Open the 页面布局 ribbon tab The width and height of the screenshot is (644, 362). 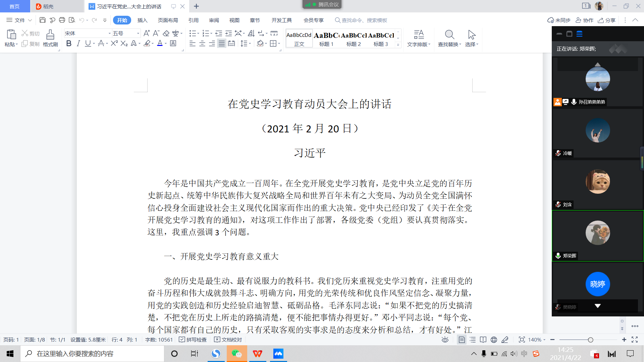[x=168, y=20]
